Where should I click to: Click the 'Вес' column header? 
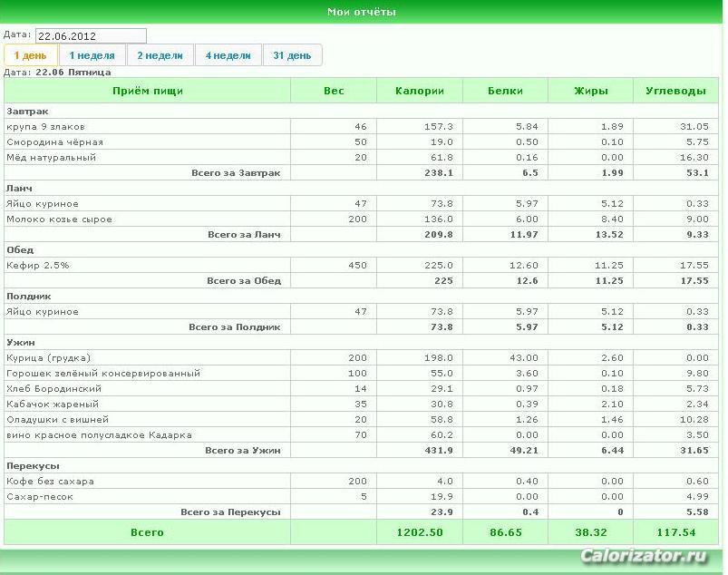click(x=334, y=91)
